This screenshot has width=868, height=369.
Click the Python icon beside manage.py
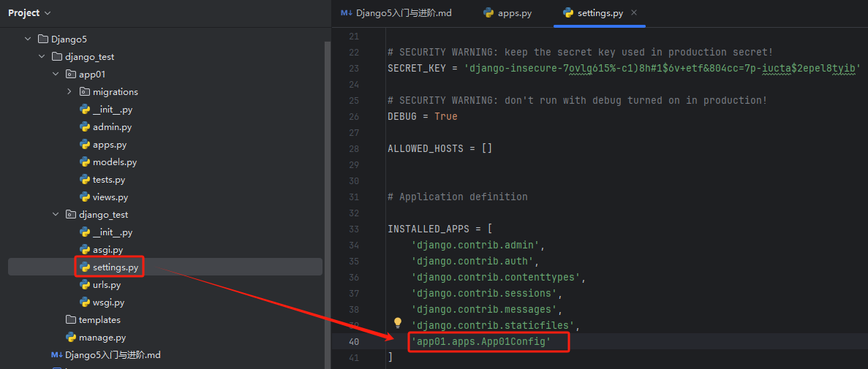(71, 338)
